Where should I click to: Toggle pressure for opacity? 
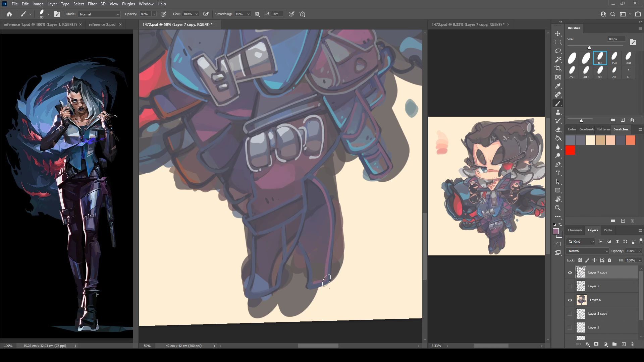click(163, 14)
